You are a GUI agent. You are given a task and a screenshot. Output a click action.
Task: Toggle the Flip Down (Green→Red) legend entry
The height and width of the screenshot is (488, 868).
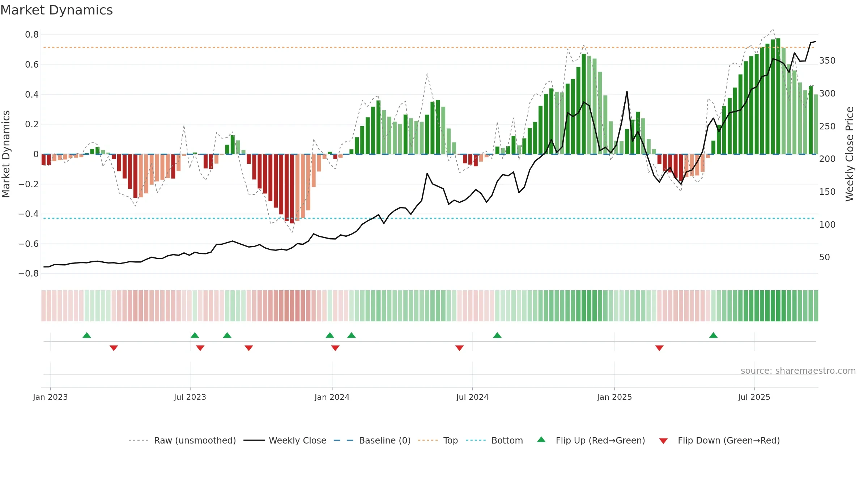[x=719, y=440]
